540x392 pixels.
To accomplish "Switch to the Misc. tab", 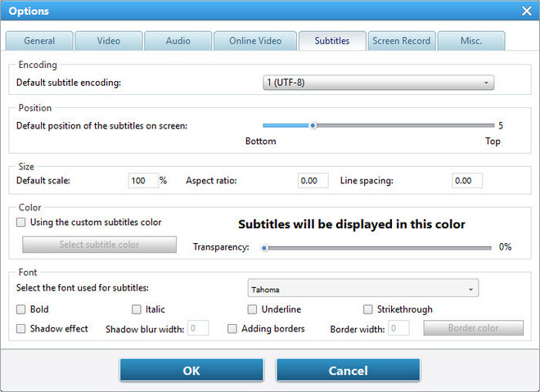I will pos(470,41).
